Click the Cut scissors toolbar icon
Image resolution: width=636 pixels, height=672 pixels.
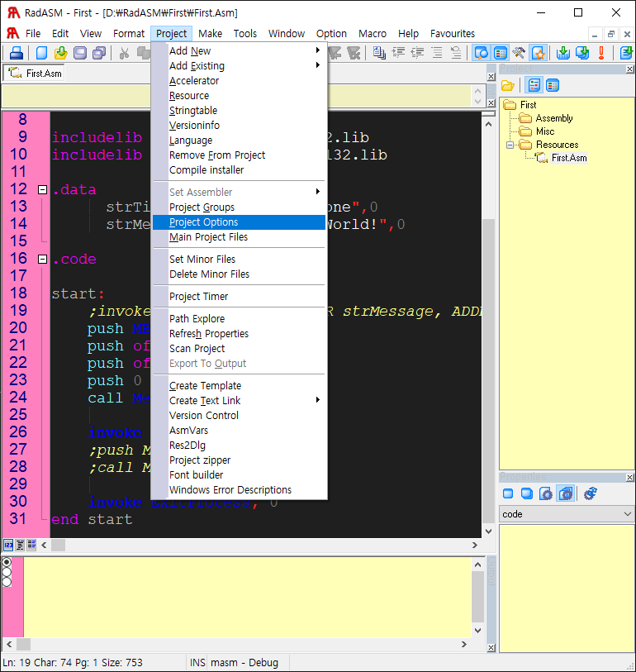(x=124, y=53)
